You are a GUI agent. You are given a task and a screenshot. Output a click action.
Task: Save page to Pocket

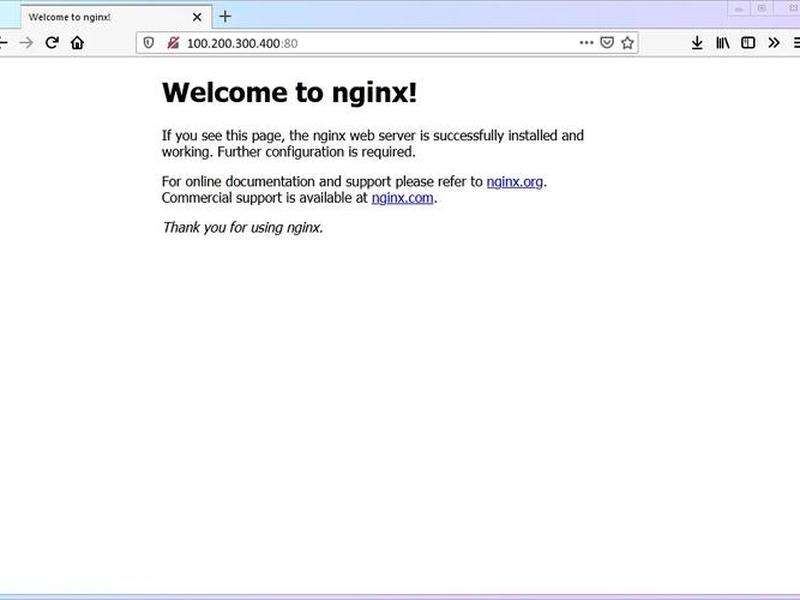[607, 43]
